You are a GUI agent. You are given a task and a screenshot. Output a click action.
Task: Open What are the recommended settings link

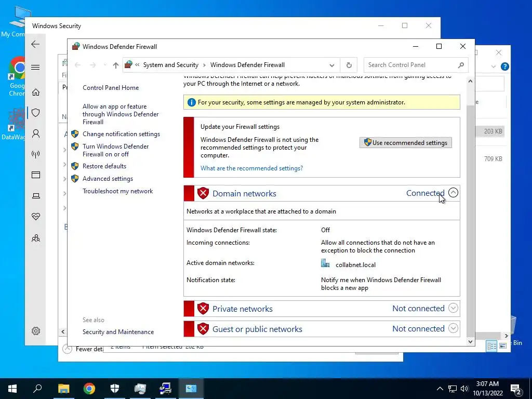(251, 168)
